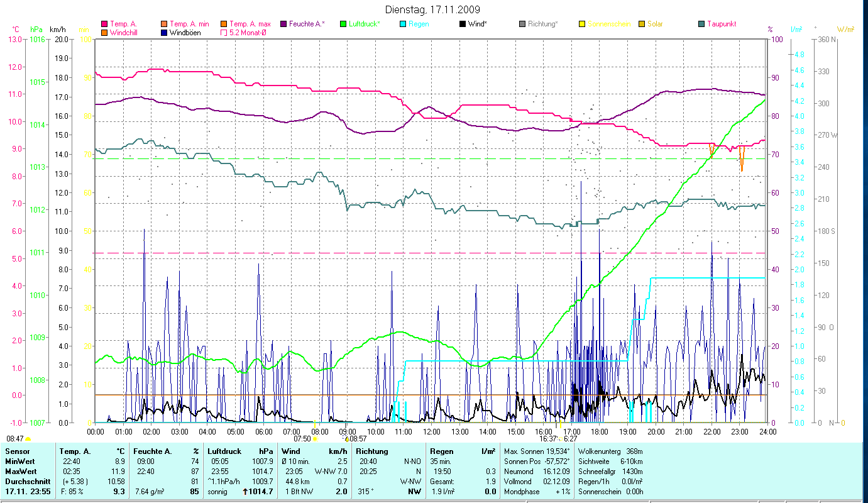Click the purple Feuchte A.* legend square
This screenshot has height=503, width=868.
point(283,24)
